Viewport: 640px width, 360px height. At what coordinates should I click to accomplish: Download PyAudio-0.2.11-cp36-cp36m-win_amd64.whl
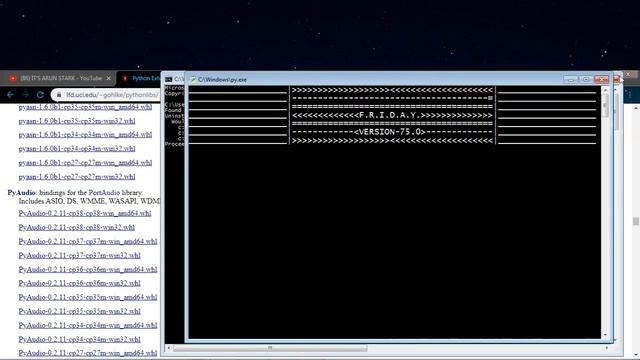point(88,269)
